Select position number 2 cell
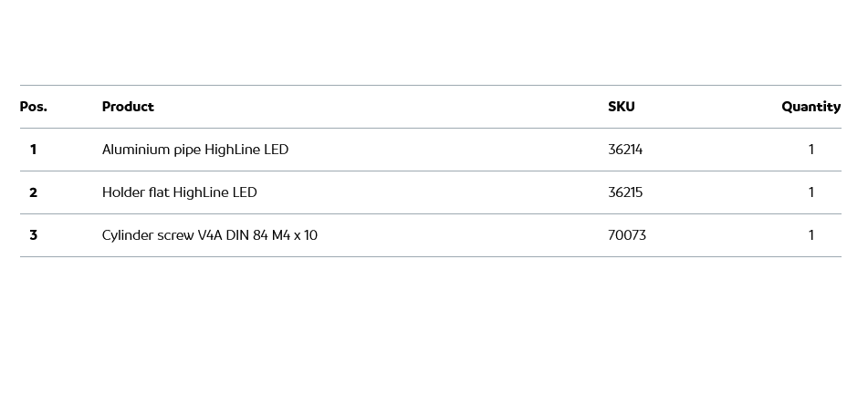Viewport: 868px width, 415px height. [x=33, y=192]
